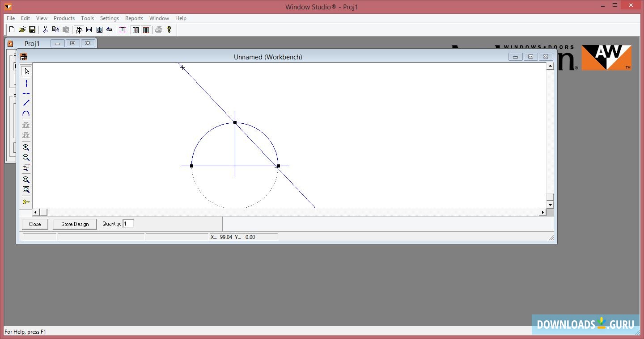Open the help question mark icon
The height and width of the screenshot is (339, 644).
(x=169, y=29)
